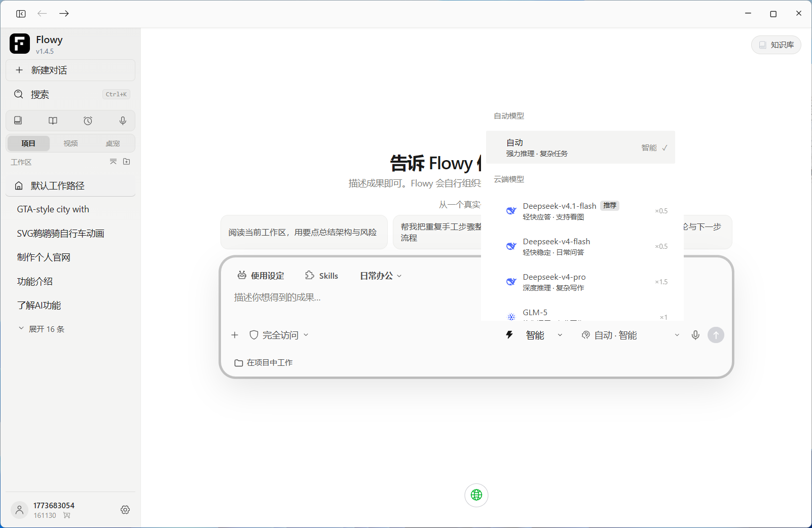Open Skills button
The image size is (812, 528).
[322, 276]
